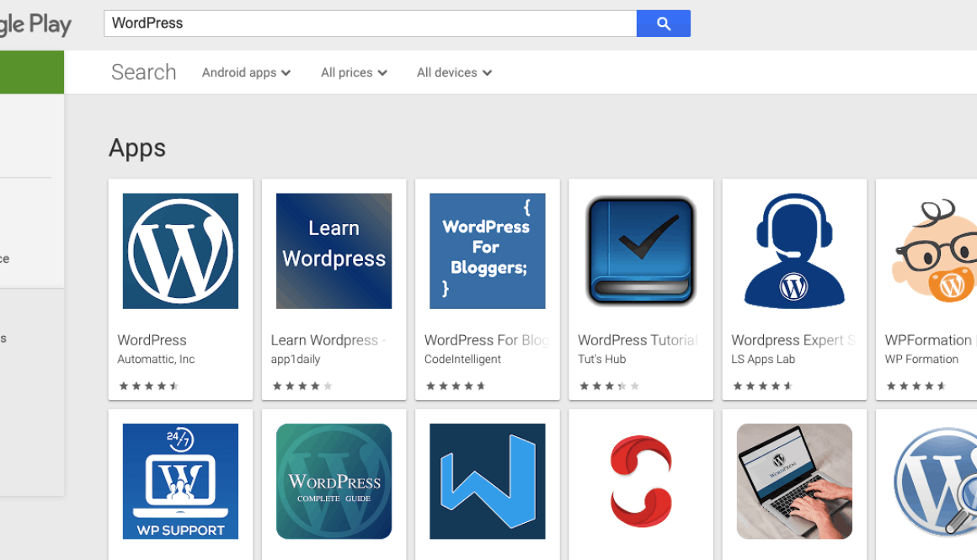
Task: Click star rating under WP Formation
Action: click(916, 387)
